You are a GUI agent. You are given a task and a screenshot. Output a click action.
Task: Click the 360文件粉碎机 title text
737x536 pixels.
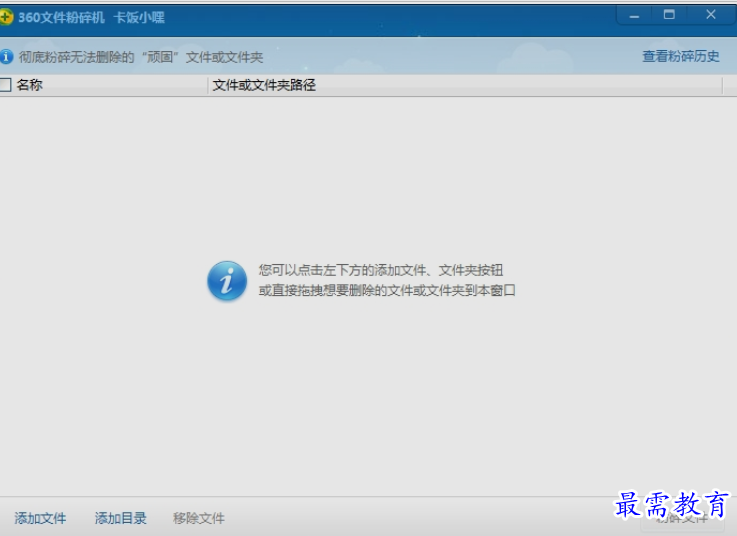click(61, 17)
